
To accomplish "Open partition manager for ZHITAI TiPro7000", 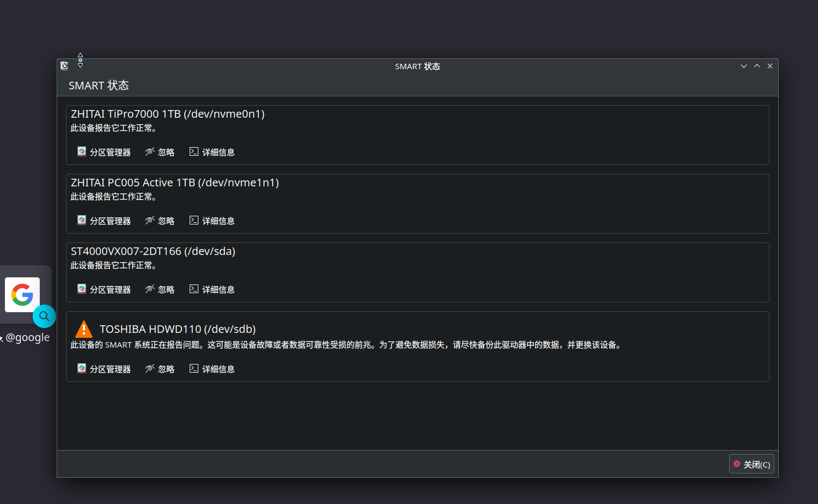I will tap(104, 152).
